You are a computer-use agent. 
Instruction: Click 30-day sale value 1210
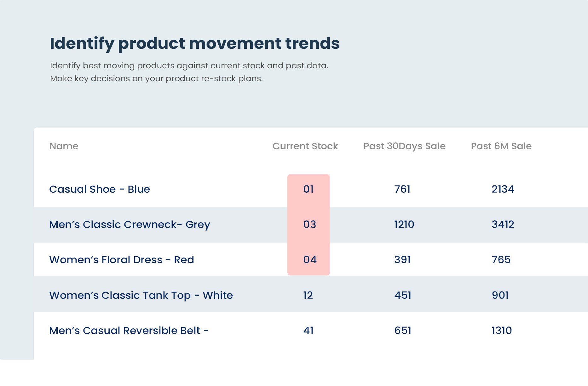(404, 224)
